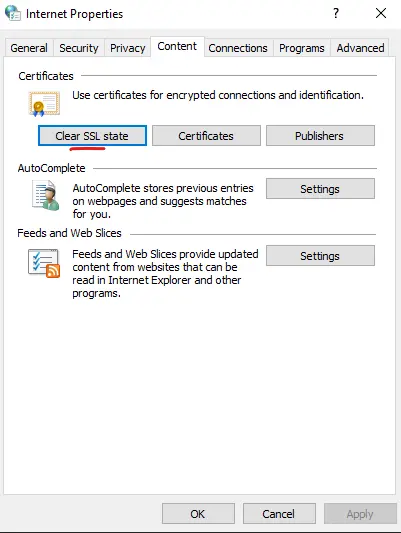Dismiss the dialog with Cancel
401x533 pixels.
tap(279, 514)
